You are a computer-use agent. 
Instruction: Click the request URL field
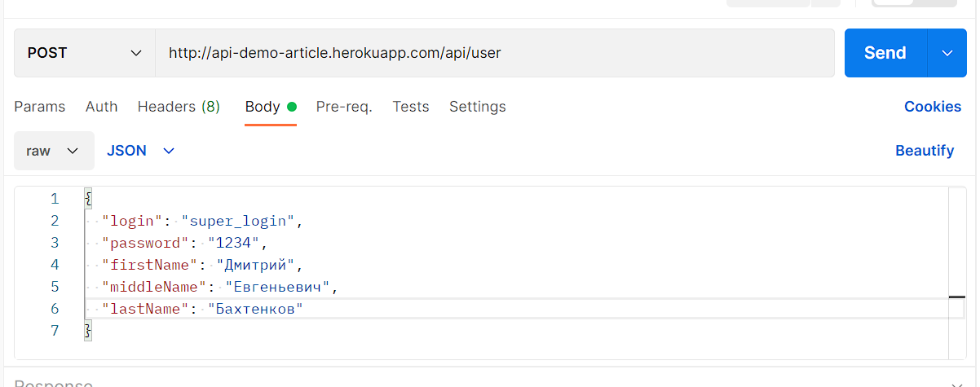494,53
